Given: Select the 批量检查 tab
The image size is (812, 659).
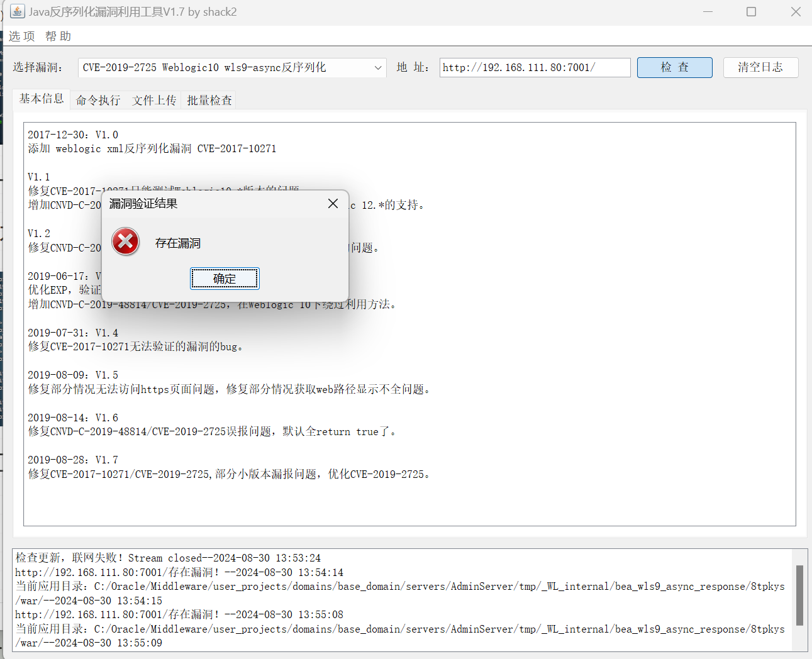Looking at the screenshot, I should [209, 101].
